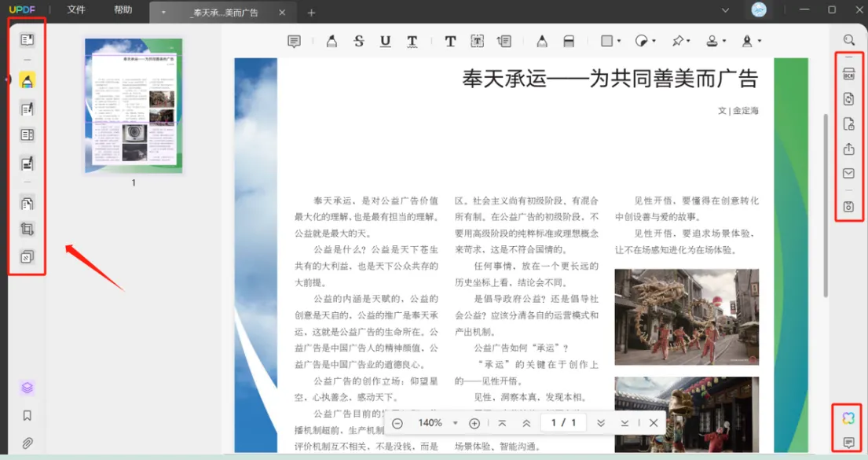Open the comments list panel icon

click(x=848, y=442)
